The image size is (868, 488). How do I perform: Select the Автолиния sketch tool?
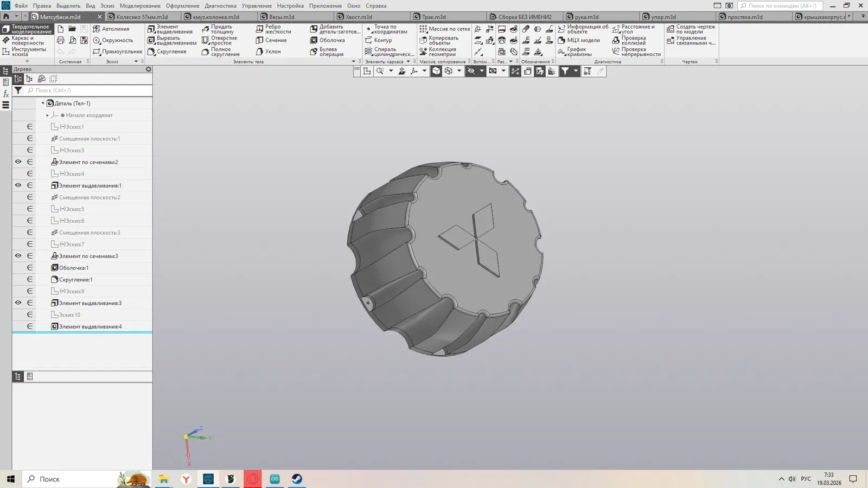coord(111,29)
